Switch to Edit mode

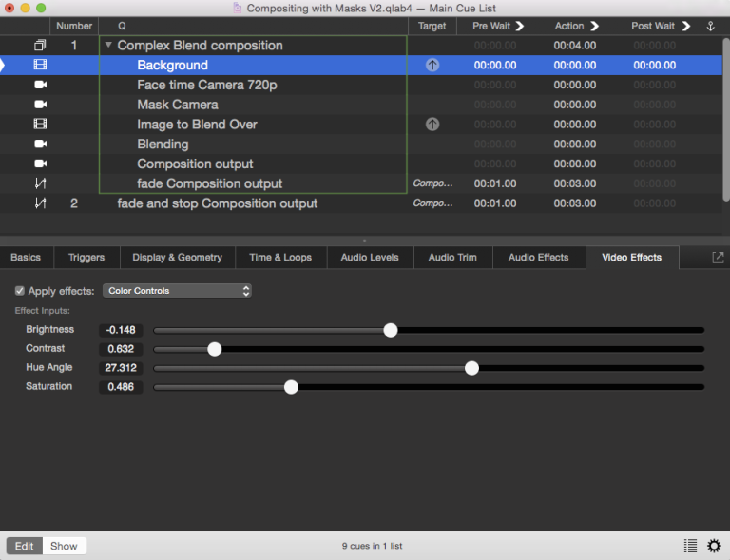(25, 546)
